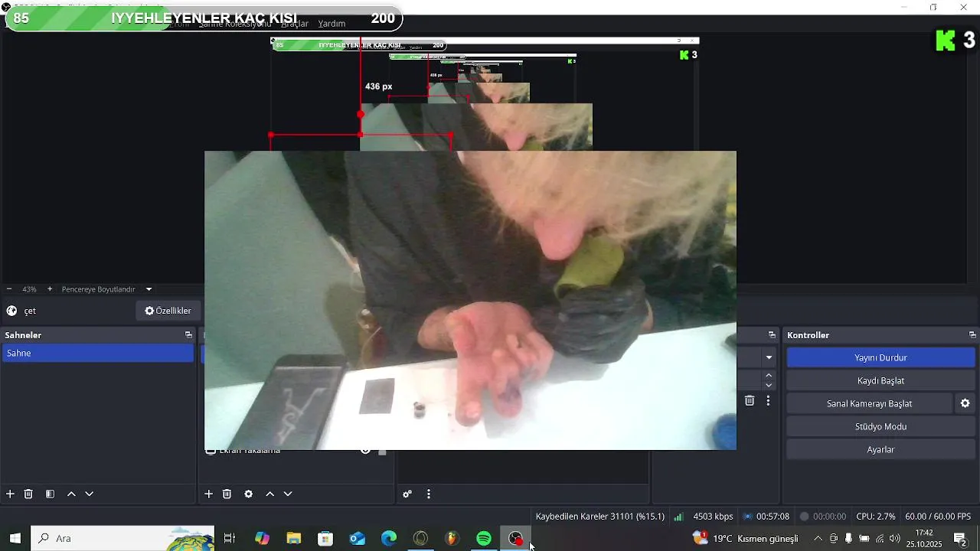The image size is (980, 551).
Task: Click the taskbar clock showing 17:42
Action: (924, 539)
